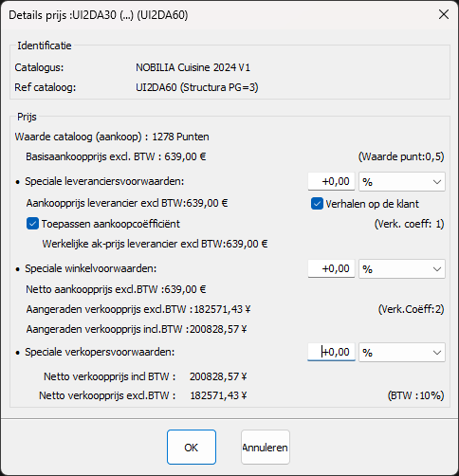The image size is (459, 476).
Task: Click the Speciale leveranciersvoorwaarden value field
Action: pyautogui.click(x=331, y=181)
